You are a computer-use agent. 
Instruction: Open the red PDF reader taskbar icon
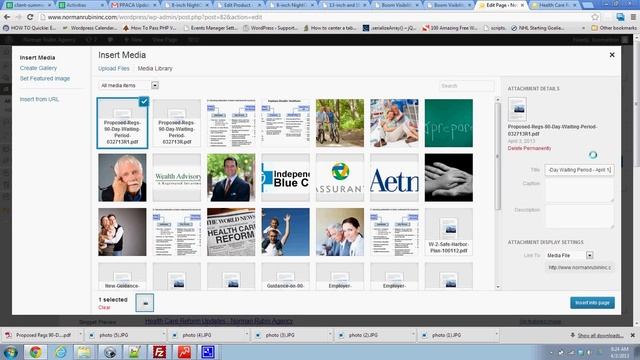(x=184, y=352)
